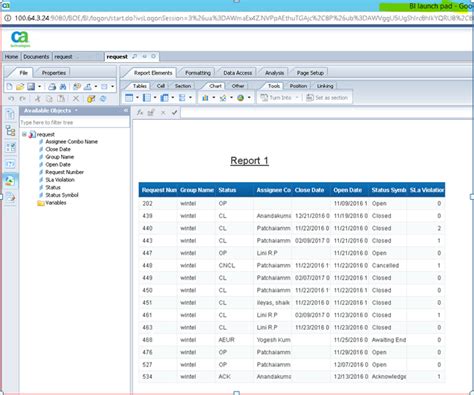
Task: Select the Section sub-tab
Action: 183,86
